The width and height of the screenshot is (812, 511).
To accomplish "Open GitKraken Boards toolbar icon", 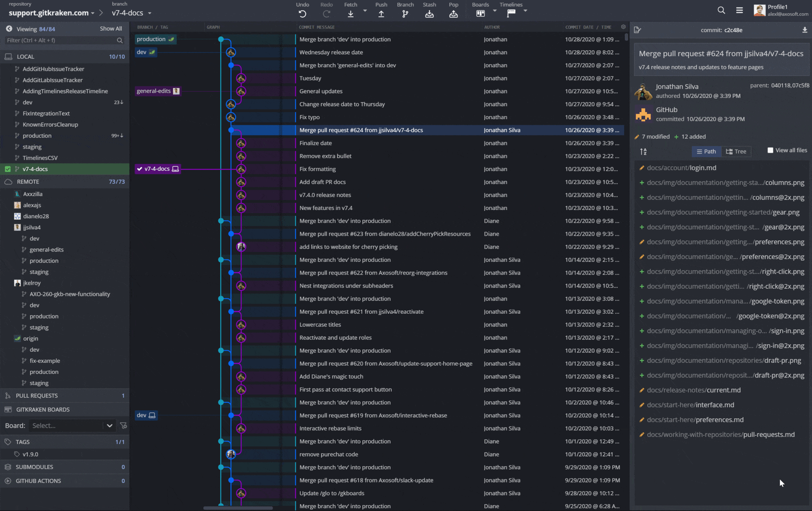I will (481, 13).
